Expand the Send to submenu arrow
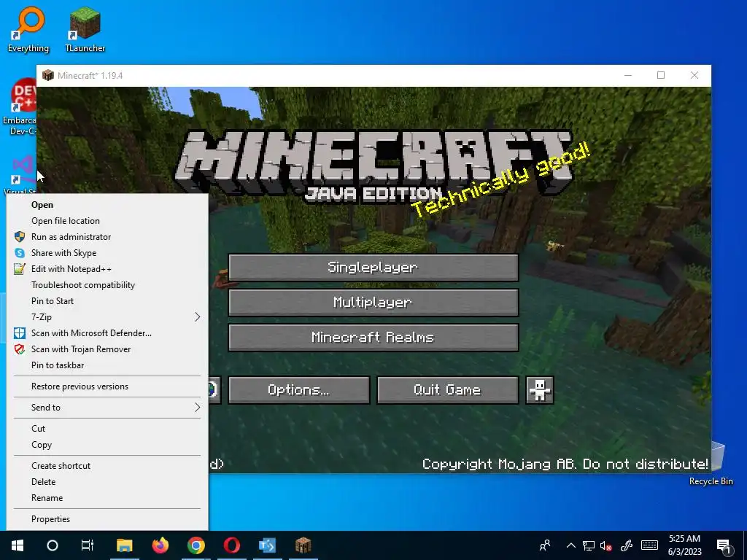This screenshot has width=747, height=560. click(197, 408)
